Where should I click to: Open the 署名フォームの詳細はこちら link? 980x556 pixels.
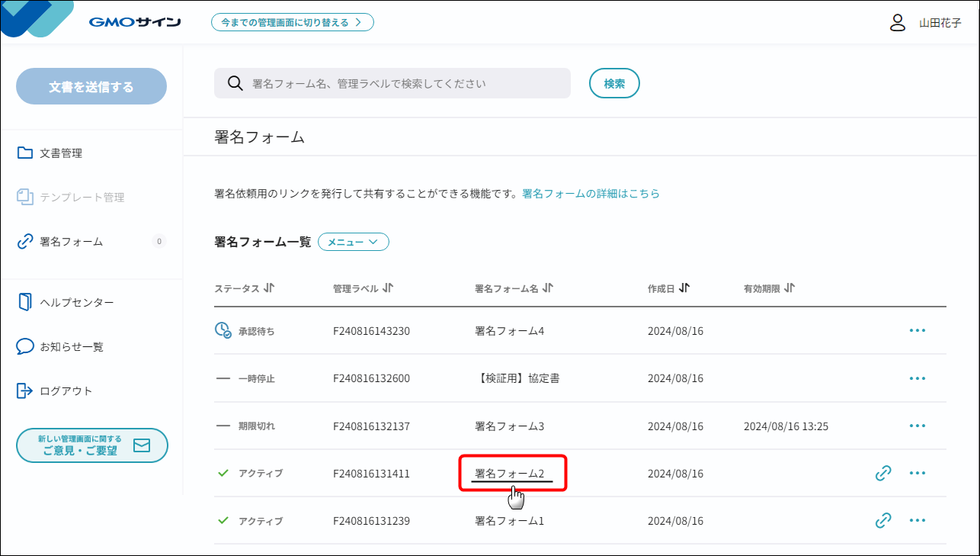[591, 194]
